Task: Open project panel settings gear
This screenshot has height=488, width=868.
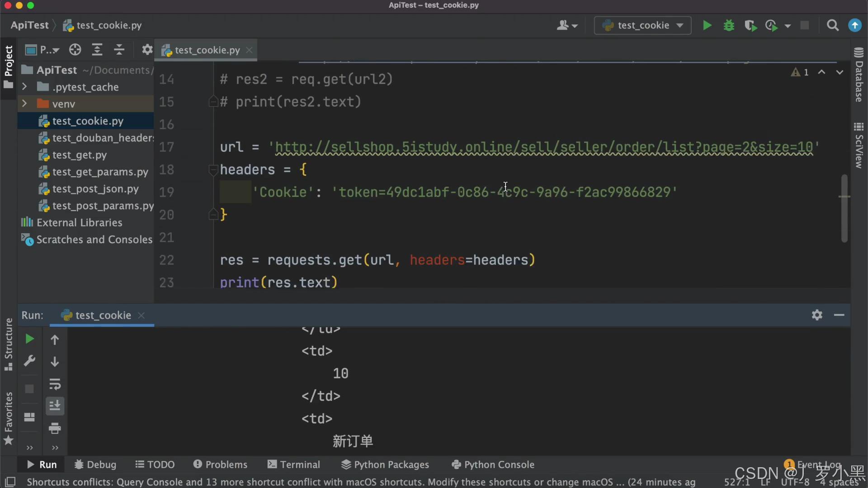Action: 147,50
